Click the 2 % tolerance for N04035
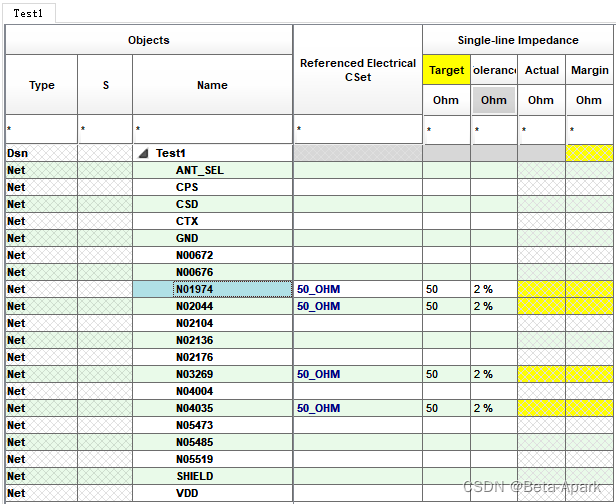Viewport: 616px width, 504px height. [483, 408]
